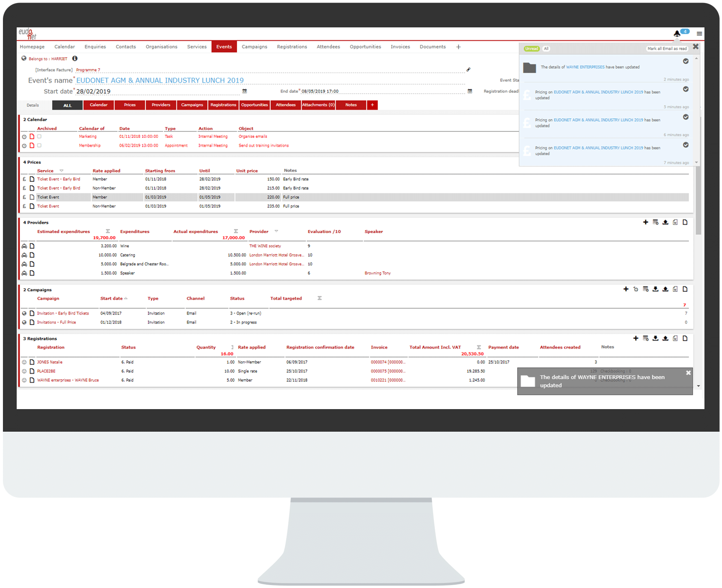Open invoice 0000075 link
The height and width of the screenshot is (588, 722).
[388, 371]
